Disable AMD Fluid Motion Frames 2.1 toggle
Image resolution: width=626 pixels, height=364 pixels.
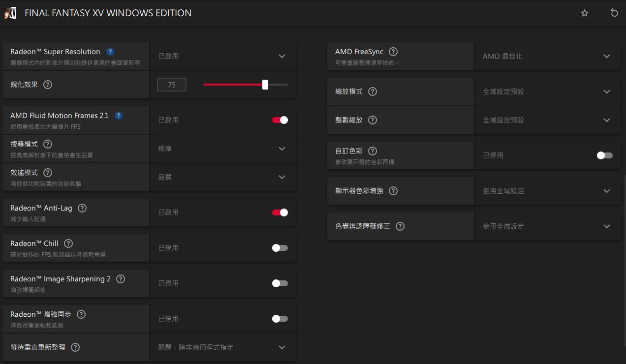(280, 120)
